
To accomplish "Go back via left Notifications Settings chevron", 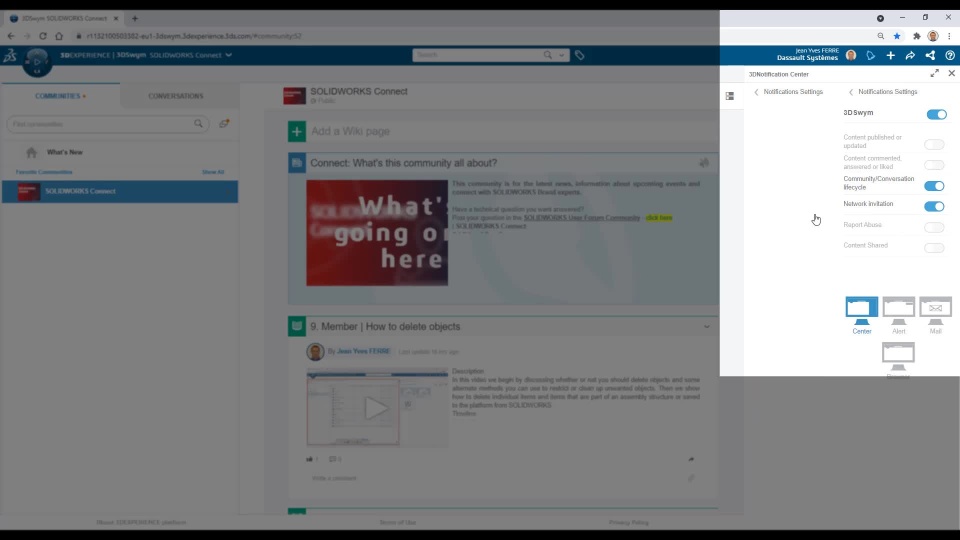I will tap(756, 92).
